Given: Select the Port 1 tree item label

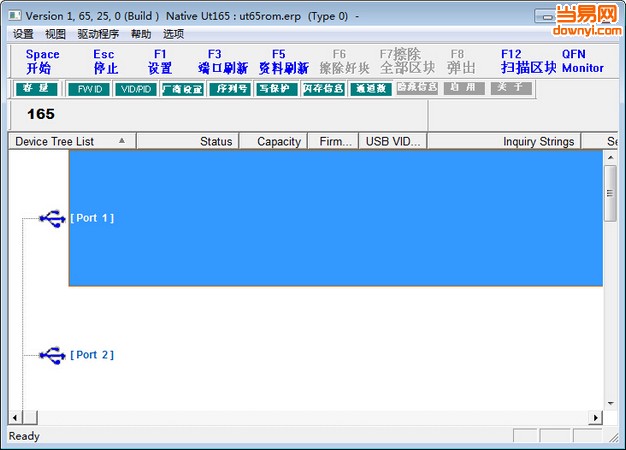Looking at the screenshot, I should point(92,217).
